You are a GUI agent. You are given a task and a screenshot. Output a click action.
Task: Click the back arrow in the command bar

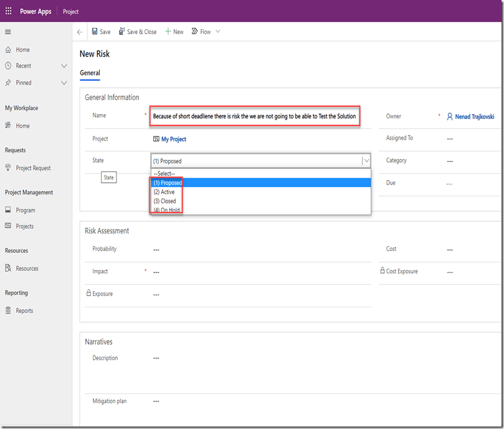(x=79, y=32)
